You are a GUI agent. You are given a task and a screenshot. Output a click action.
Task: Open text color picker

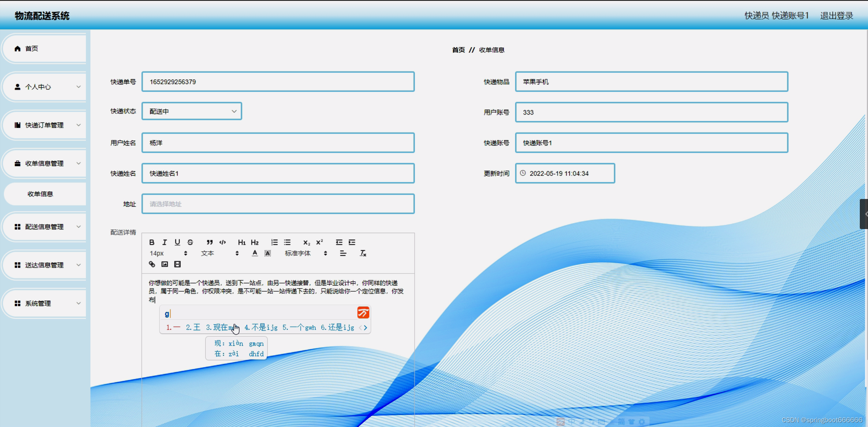click(255, 253)
